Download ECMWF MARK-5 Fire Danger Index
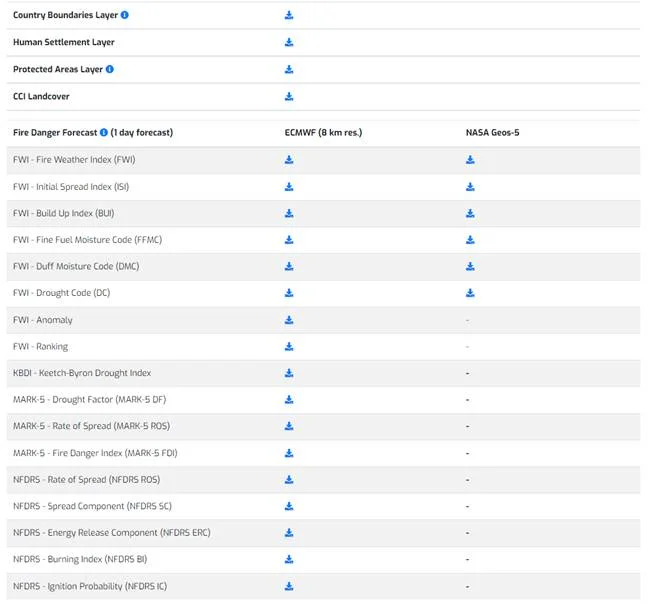 [x=289, y=453]
